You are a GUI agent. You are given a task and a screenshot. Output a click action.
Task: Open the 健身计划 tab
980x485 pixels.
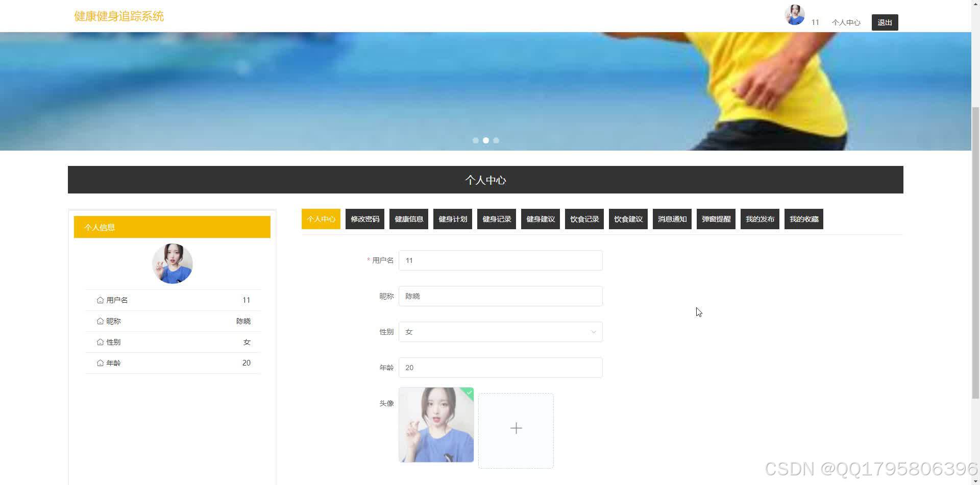[x=453, y=219]
